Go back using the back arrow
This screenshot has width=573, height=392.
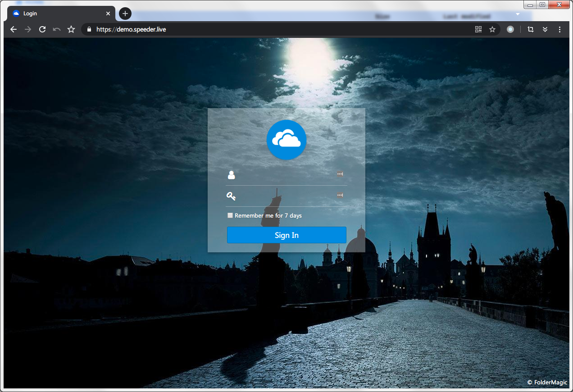[14, 29]
